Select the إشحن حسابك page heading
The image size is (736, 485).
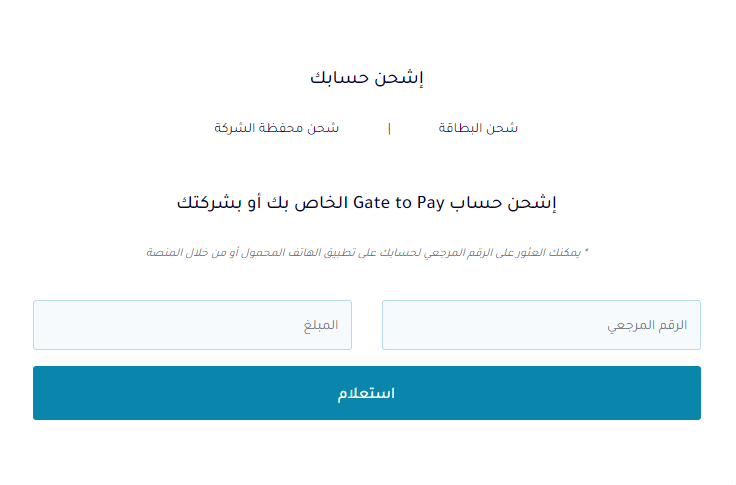pyautogui.click(x=367, y=77)
